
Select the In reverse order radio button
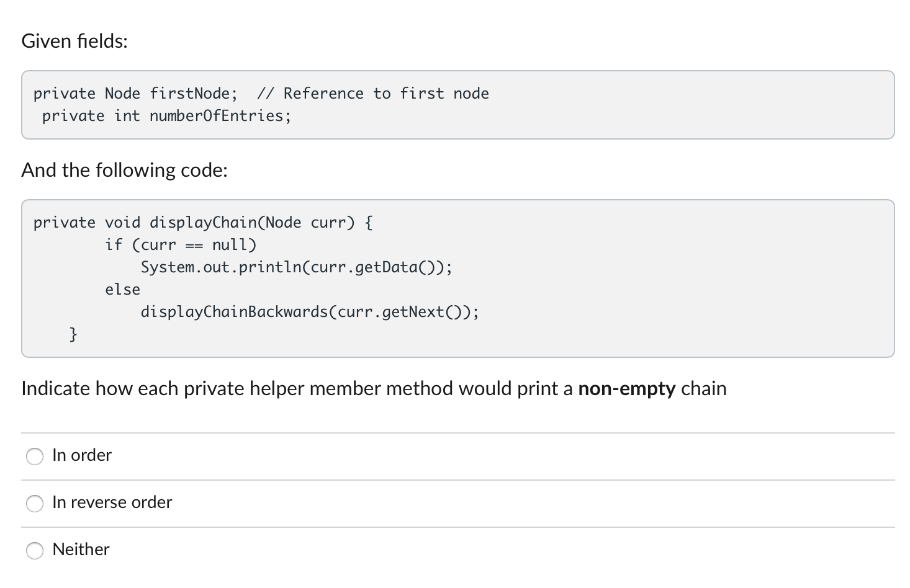[35, 504]
